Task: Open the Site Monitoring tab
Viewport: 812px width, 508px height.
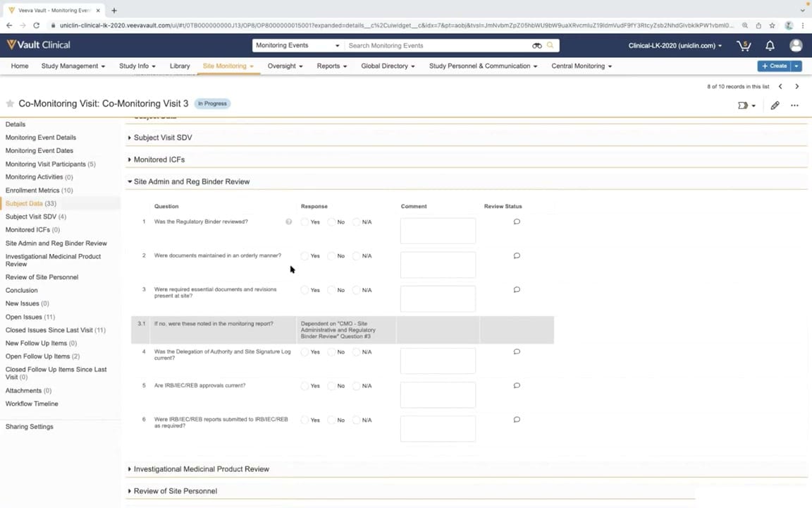Action: pos(228,66)
